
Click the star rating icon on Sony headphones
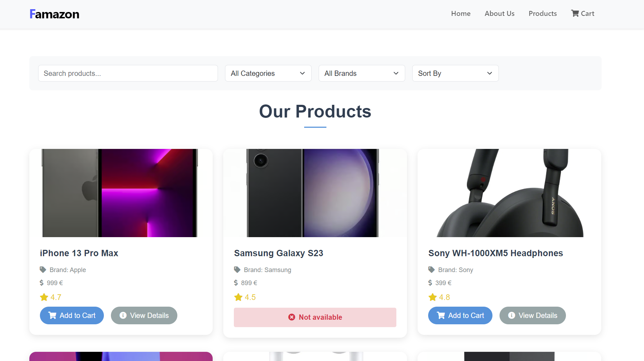tap(432, 297)
